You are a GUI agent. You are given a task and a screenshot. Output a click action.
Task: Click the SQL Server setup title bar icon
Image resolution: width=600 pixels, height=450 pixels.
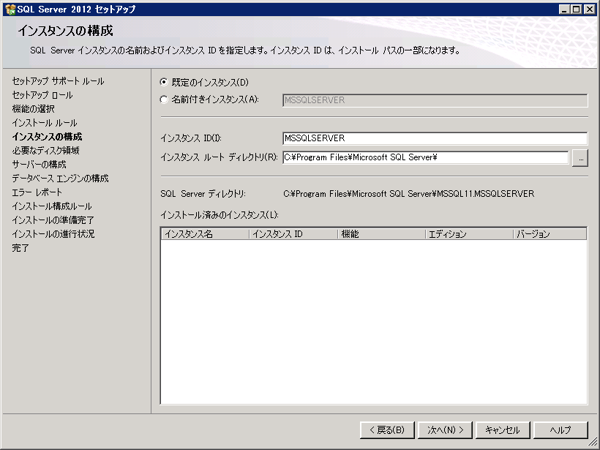coord(10,9)
